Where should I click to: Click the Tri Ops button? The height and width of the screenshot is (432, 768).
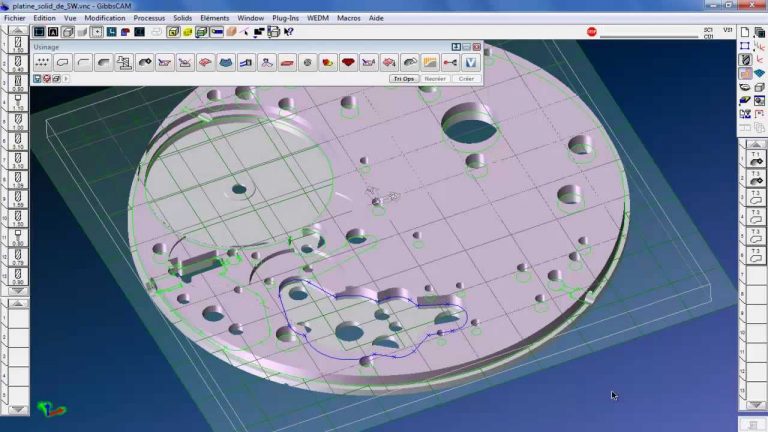point(404,79)
